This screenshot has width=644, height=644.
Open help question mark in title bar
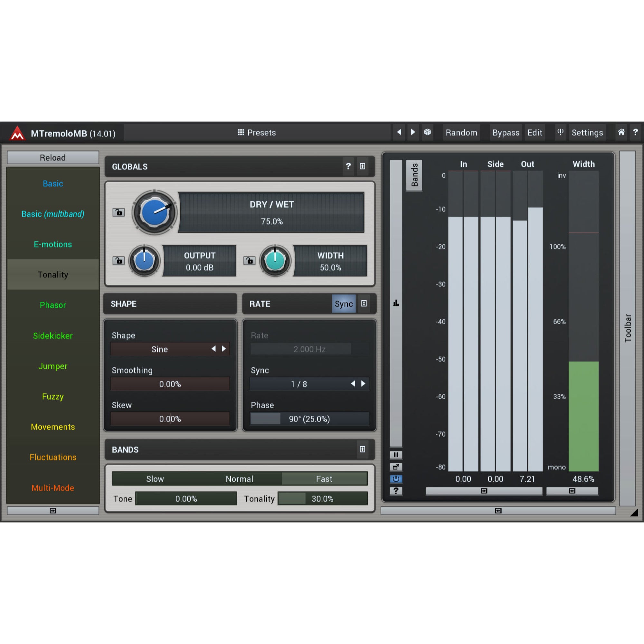pyautogui.click(x=635, y=132)
